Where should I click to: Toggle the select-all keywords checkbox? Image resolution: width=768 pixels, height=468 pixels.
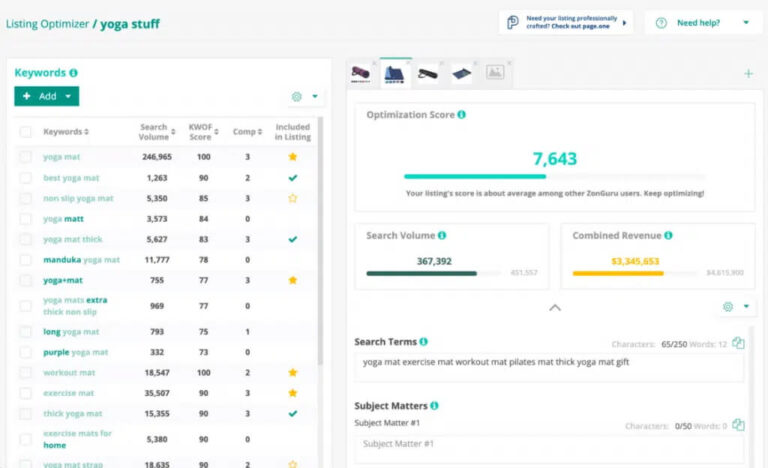point(25,132)
